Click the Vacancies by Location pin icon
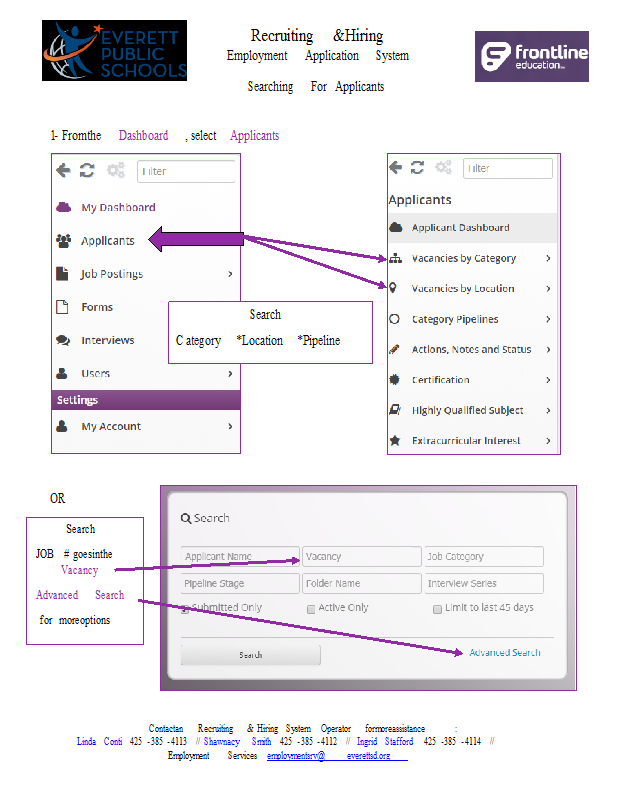This screenshot has height=800, width=618. [393, 288]
